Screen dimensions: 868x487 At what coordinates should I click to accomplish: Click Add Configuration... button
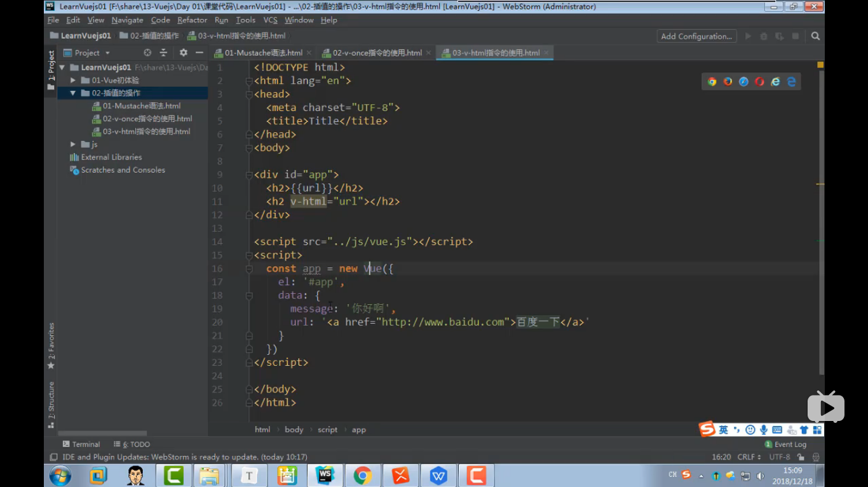tap(696, 36)
